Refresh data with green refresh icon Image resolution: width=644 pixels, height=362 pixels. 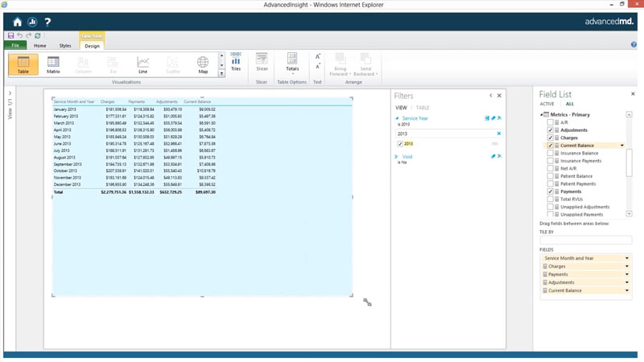pos(37,35)
